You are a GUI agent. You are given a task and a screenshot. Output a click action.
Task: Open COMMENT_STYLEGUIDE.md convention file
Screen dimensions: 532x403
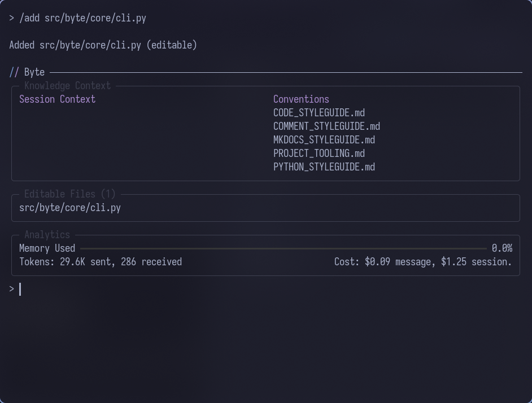click(326, 126)
